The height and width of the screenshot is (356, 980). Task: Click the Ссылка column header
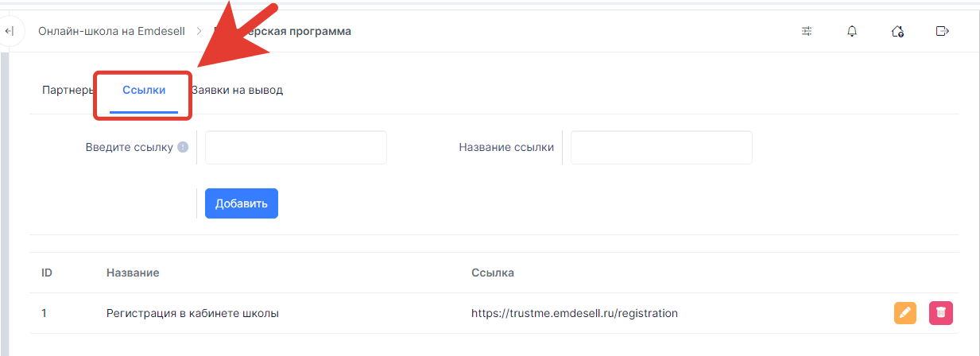(493, 273)
